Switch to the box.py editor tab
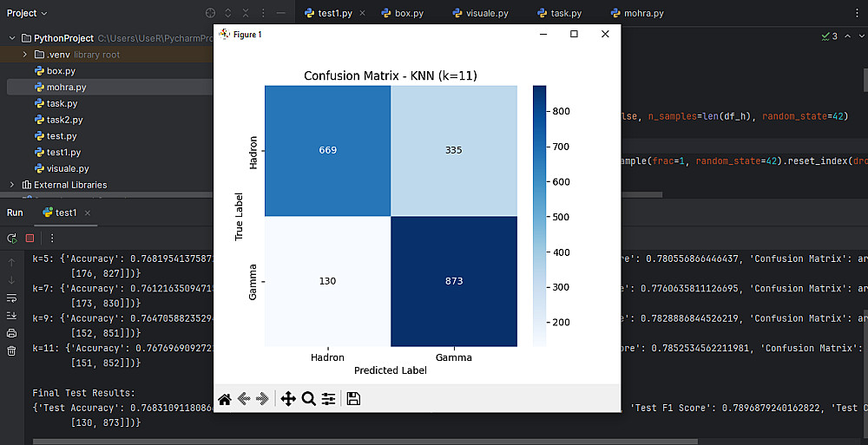Image resolution: width=868 pixels, height=445 pixels. tap(403, 13)
